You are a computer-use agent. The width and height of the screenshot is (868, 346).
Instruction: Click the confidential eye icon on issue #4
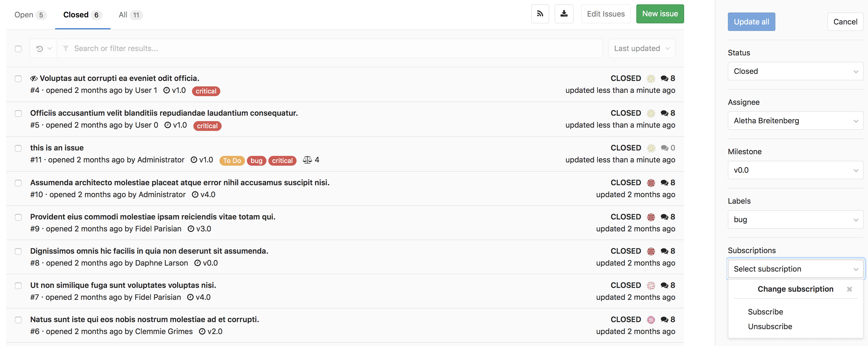(34, 78)
